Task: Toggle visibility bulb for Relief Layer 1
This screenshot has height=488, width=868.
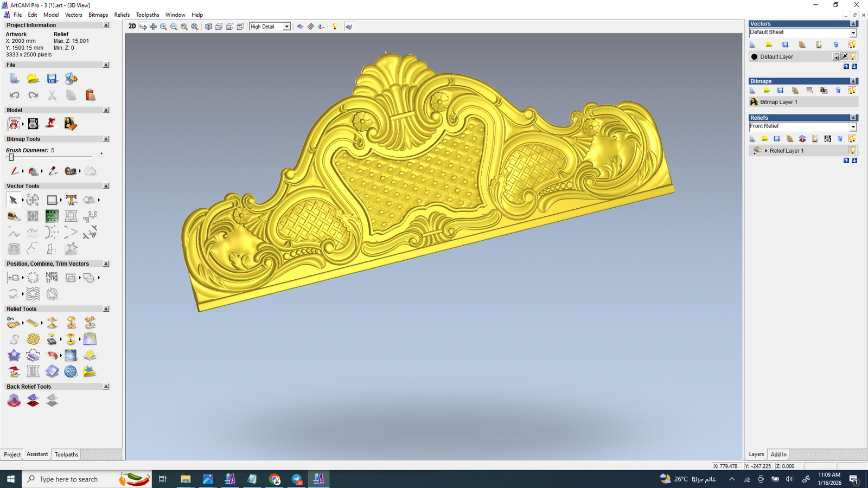Action: point(852,151)
